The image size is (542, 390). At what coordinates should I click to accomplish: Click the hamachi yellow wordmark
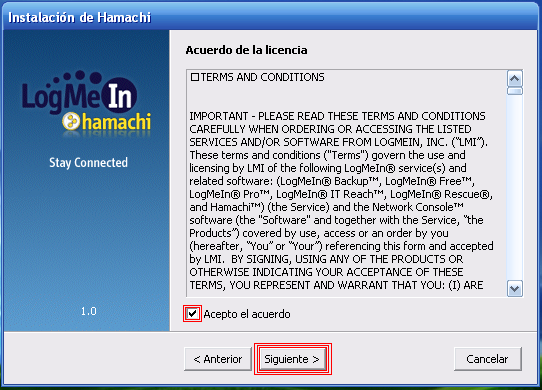117,122
